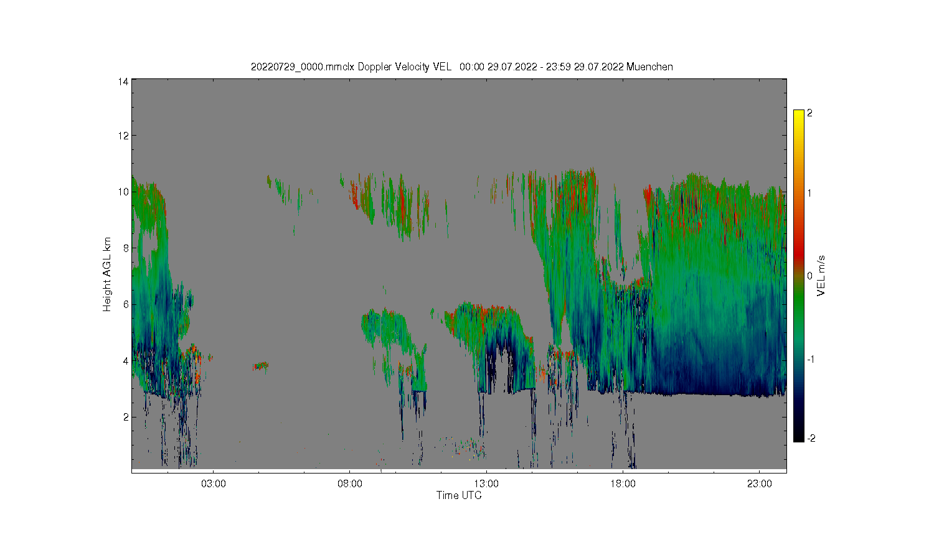Click the height tick label 12
The image size is (934, 560).
(x=123, y=136)
